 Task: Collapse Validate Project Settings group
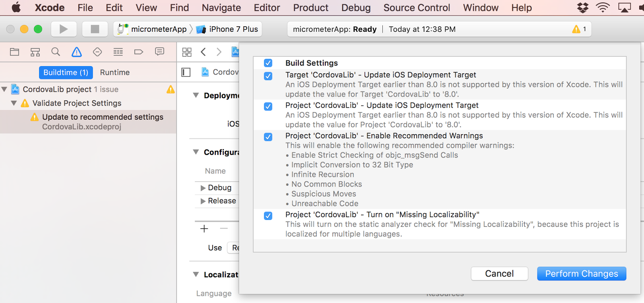pyautogui.click(x=14, y=103)
